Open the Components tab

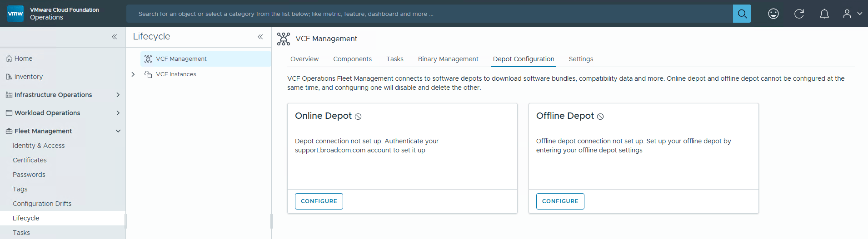coord(352,59)
